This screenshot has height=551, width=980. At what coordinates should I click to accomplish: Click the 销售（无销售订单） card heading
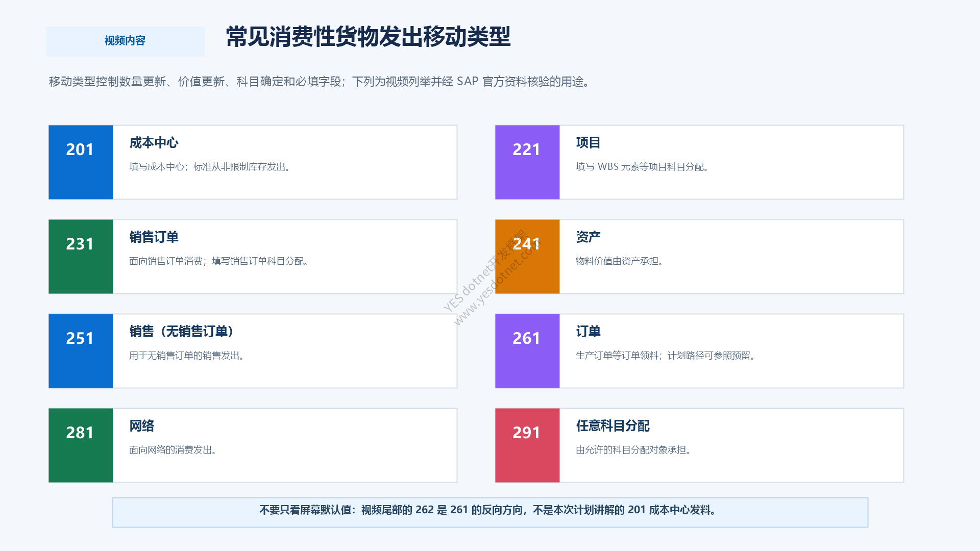pos(183,332)
